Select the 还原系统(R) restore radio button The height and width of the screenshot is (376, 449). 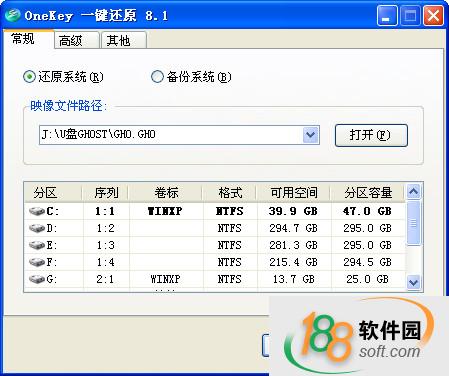pyautogui.click(x=29, y=77)
